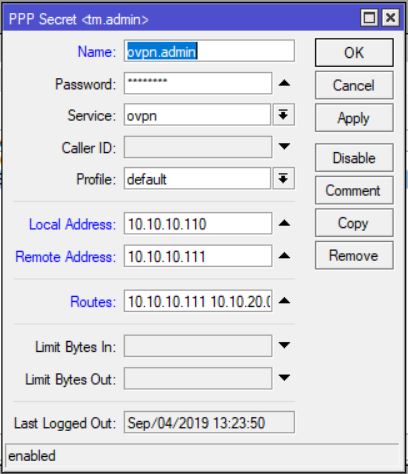Disable this PPP secret
The height and width of the screenshot is (474, 408).
[x=354, y=158]
